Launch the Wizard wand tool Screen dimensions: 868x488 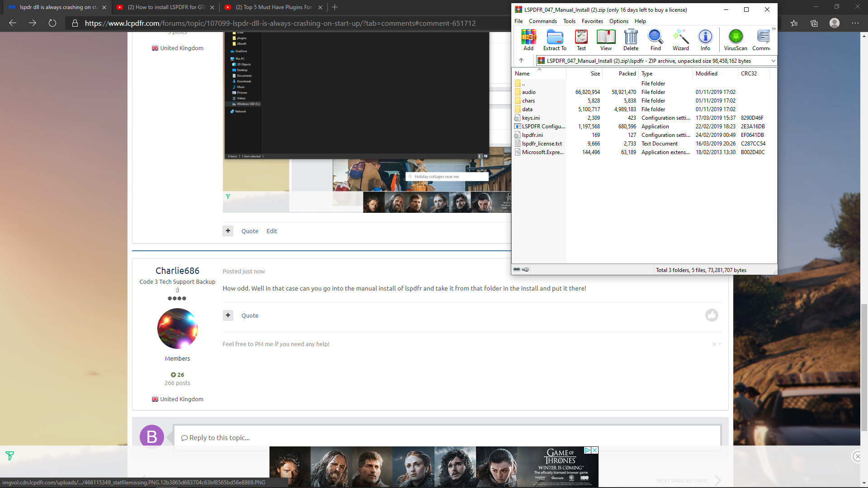point(680,39)
